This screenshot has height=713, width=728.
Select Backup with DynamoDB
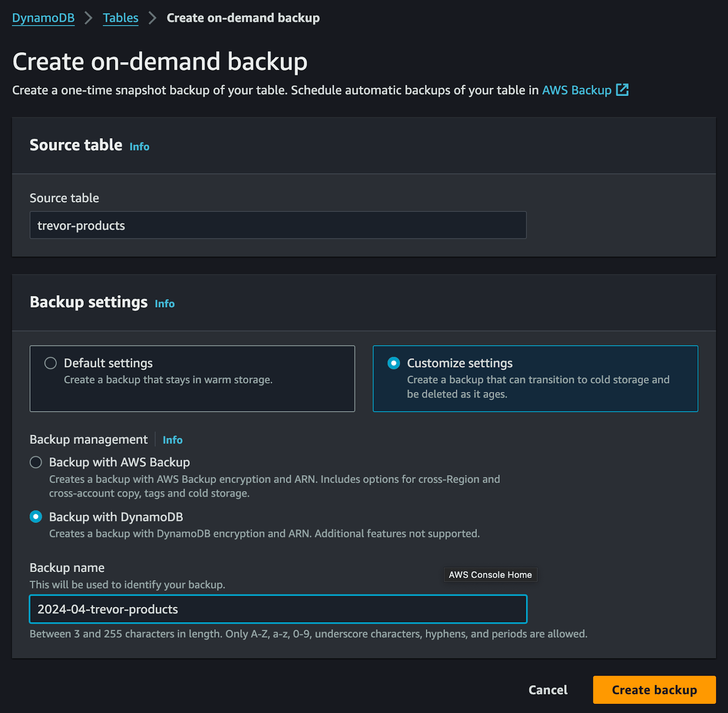[x=36, y=517]
